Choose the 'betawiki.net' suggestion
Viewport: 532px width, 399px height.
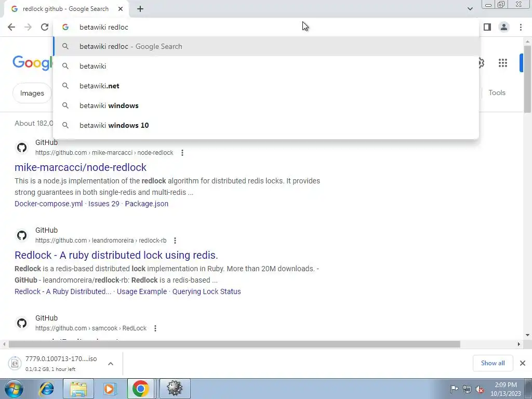(266, 86)
